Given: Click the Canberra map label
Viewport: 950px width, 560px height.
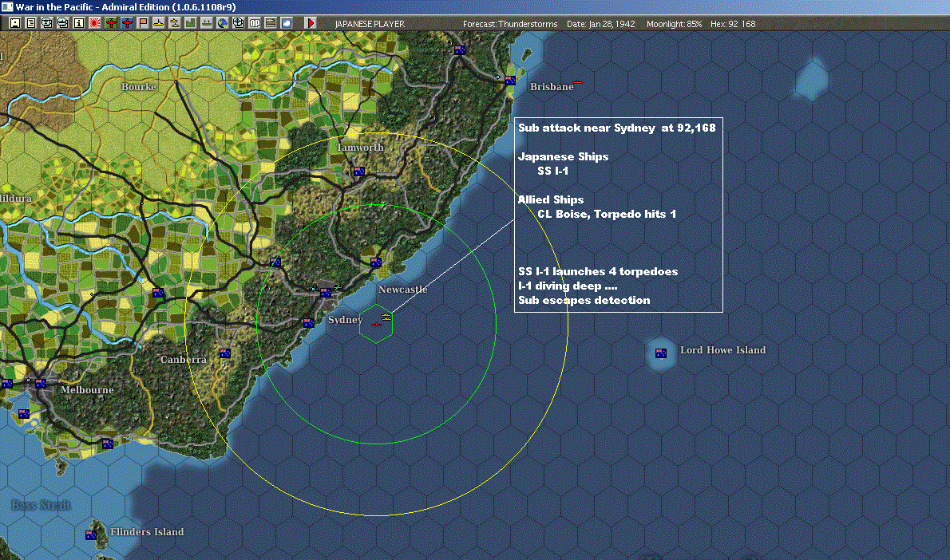Looking at the screenshot, I should point(184,360).
